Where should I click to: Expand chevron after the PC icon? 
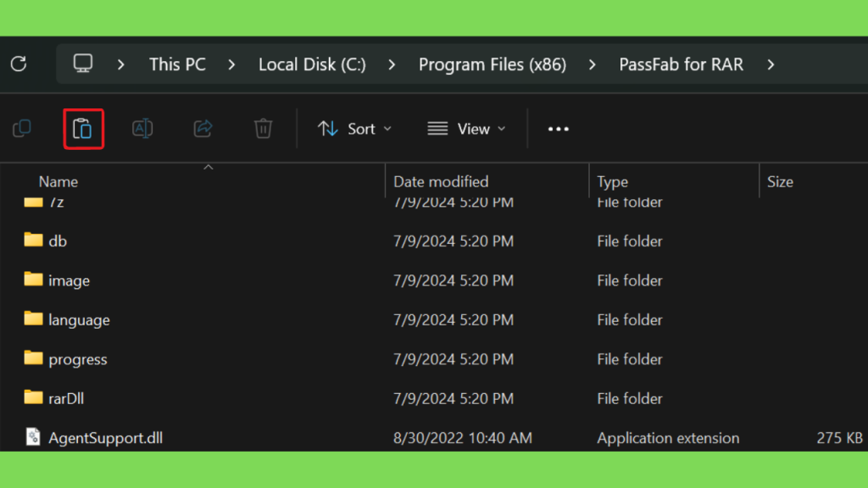pyautogui.click(x=120, y=64)
